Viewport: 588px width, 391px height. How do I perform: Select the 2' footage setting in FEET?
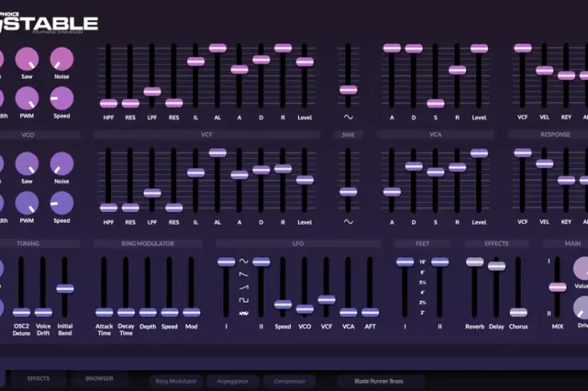[422, 312]
